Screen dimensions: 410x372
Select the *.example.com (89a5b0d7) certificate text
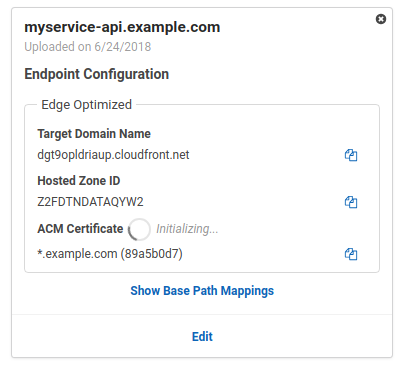tap(110, 254)
